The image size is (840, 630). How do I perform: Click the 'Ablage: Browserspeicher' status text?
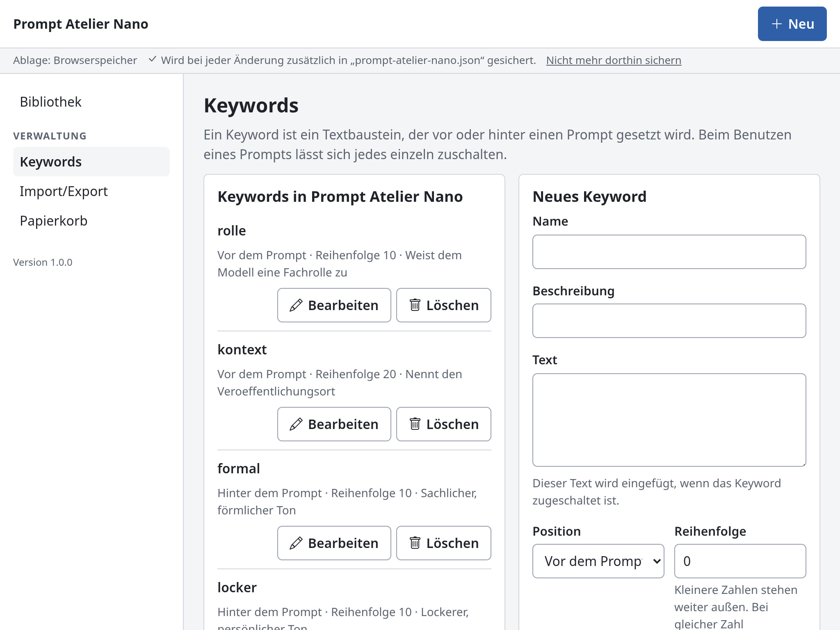[75, 60]
